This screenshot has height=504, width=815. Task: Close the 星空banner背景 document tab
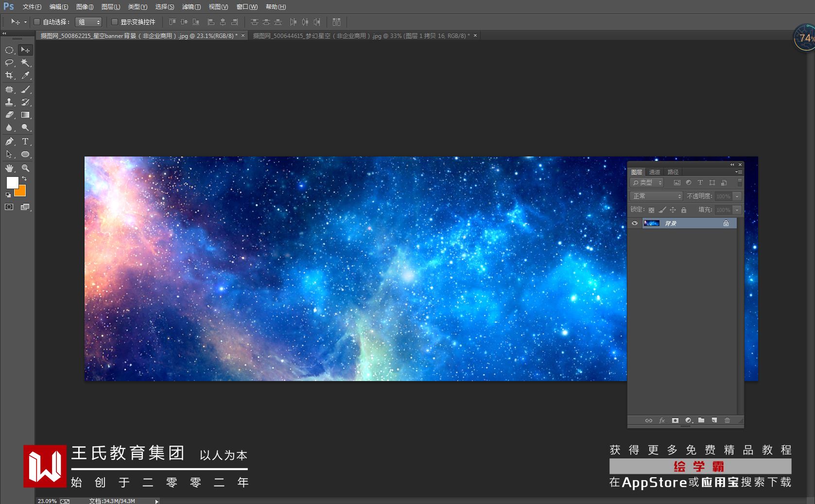tap(243, 35)
